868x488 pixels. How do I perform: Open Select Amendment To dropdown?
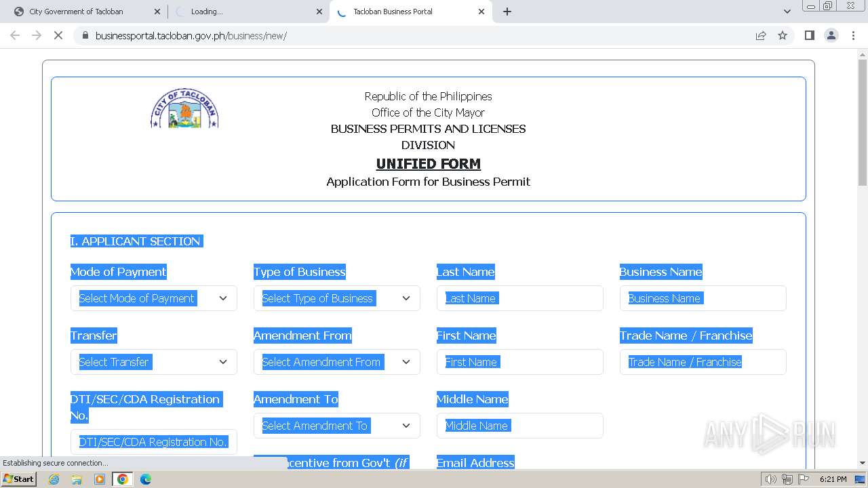pyautogui.click(x=337, y=426)
